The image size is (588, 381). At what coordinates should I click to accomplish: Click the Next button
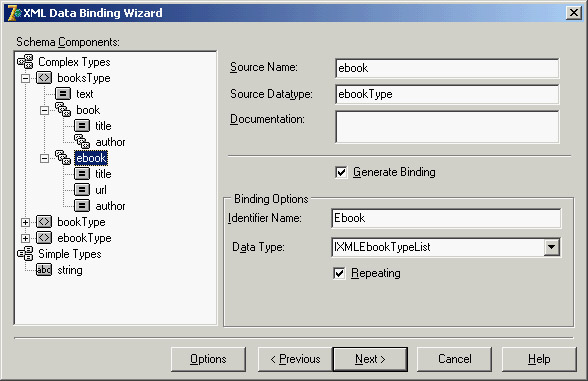coord(370,359)
